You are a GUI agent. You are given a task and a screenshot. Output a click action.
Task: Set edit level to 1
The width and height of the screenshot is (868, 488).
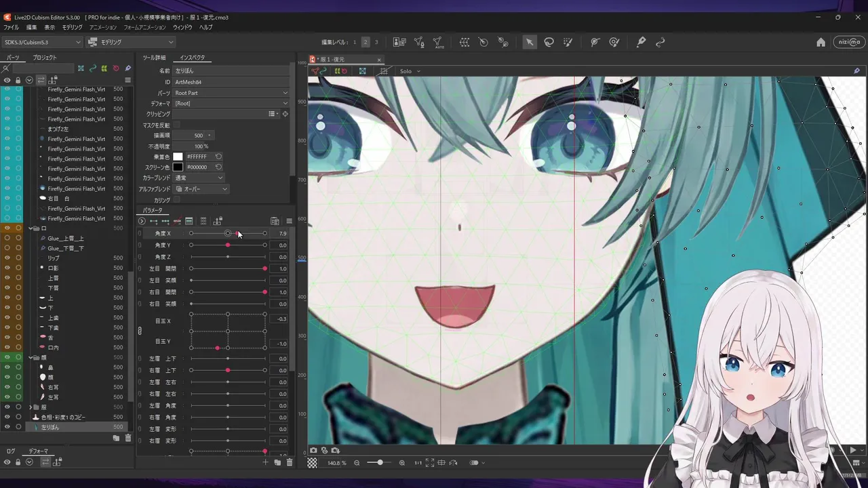click(354, 42)
